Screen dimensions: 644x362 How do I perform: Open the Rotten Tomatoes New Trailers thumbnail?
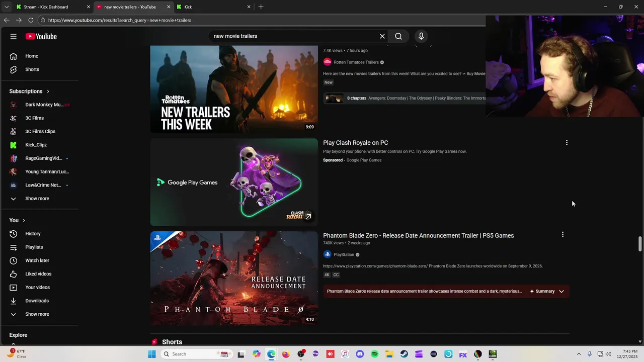(x=234, y=89)
